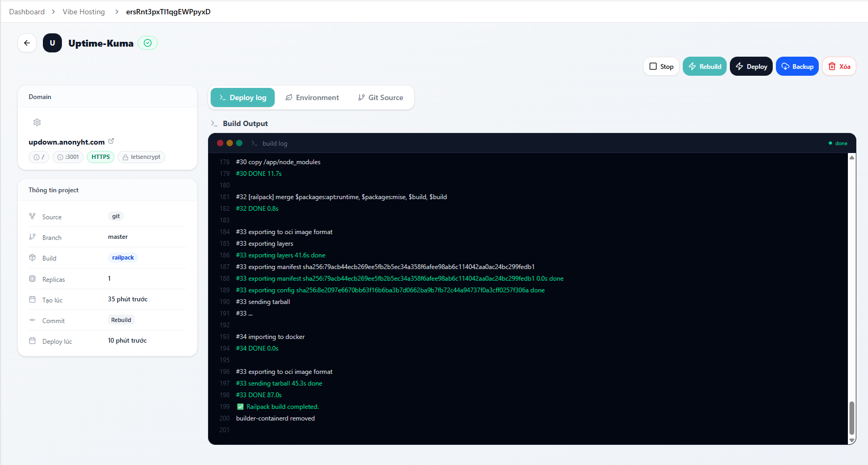
Task: Navigate to Dashboard breadcrumb
Action: pyautogui.click(x=27, y=12)
